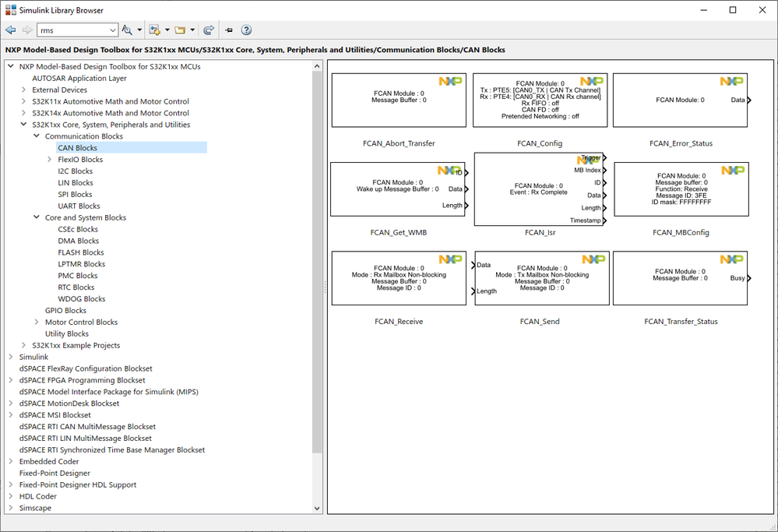Click the back navigation arrow
This screenshot has height=532, width=778.
10,30
